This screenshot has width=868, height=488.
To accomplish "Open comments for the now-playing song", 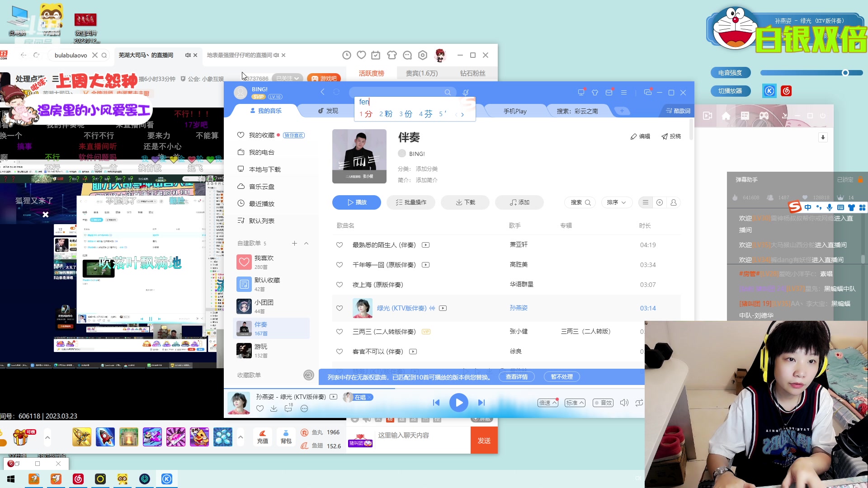I will pos(288,408).
